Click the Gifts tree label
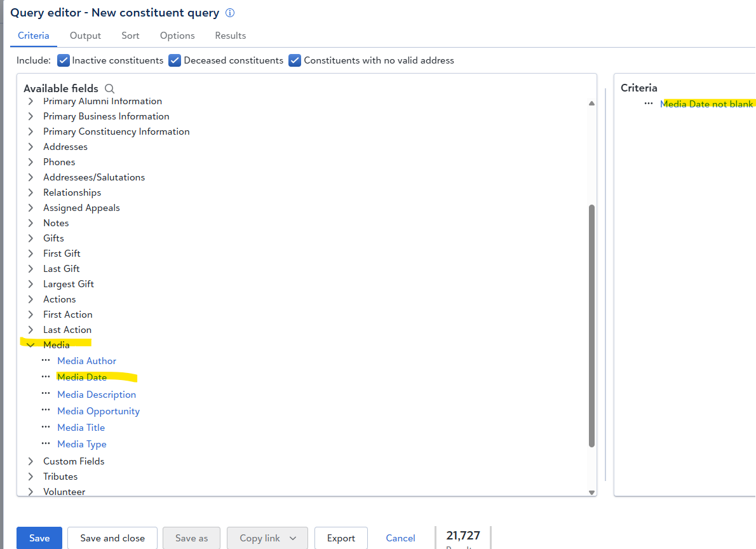 pyautogui.click(x=53, y=238)
